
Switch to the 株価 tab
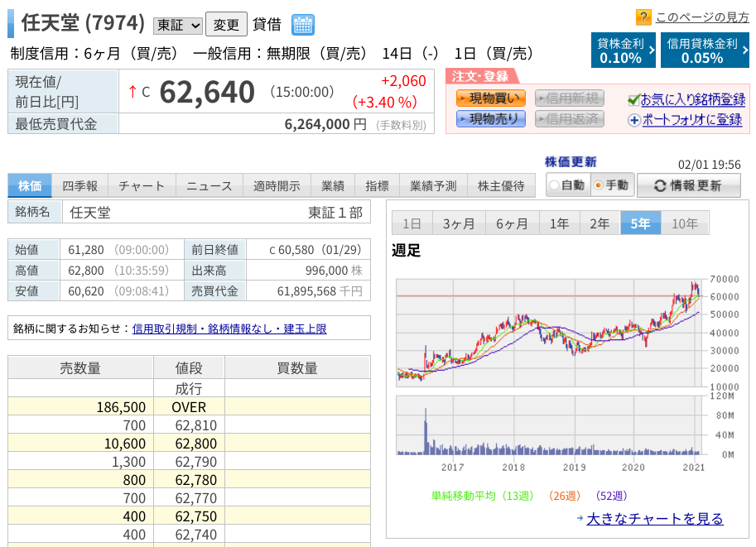point(30,185)
